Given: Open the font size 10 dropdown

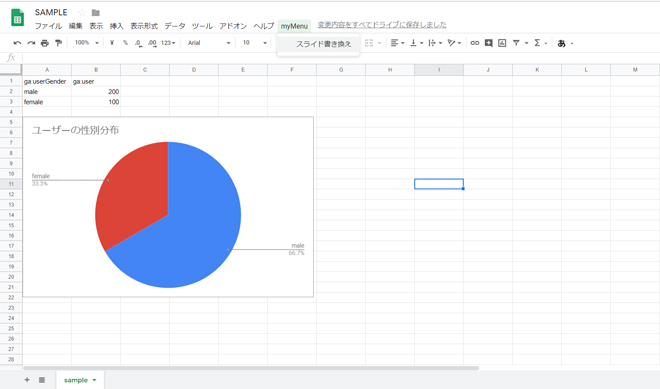Looking at the screenshot, I should pyautogui.click(x=255, y=43).
